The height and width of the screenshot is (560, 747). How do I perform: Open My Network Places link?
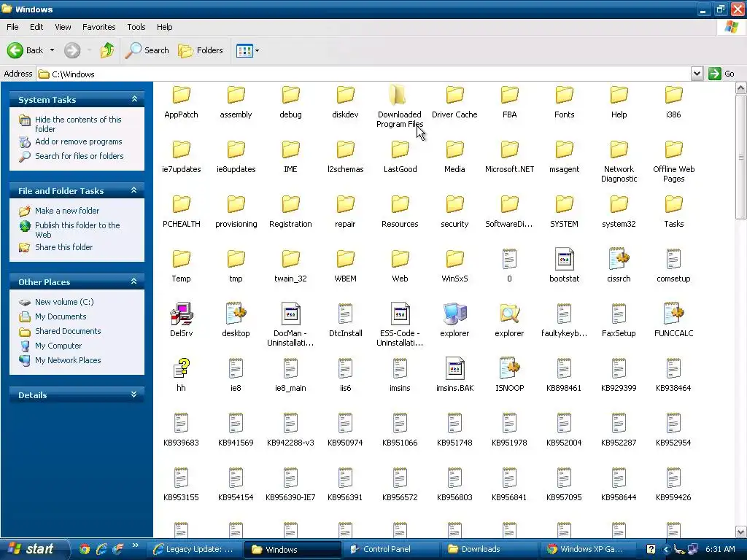[x=68, y=360]
